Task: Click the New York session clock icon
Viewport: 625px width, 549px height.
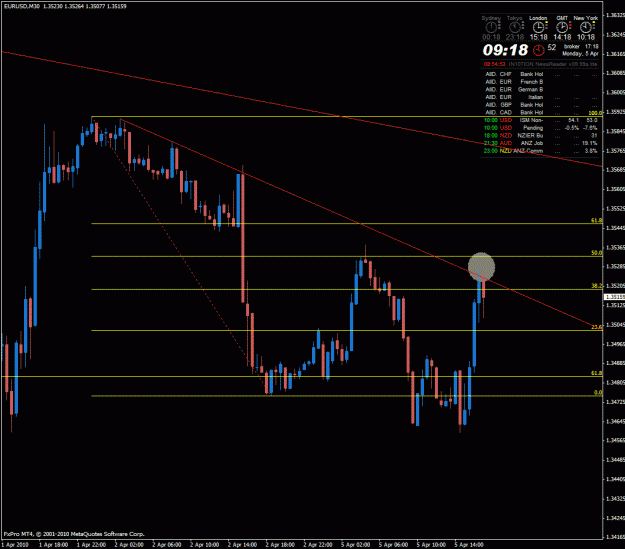Action: coord(586,27)
